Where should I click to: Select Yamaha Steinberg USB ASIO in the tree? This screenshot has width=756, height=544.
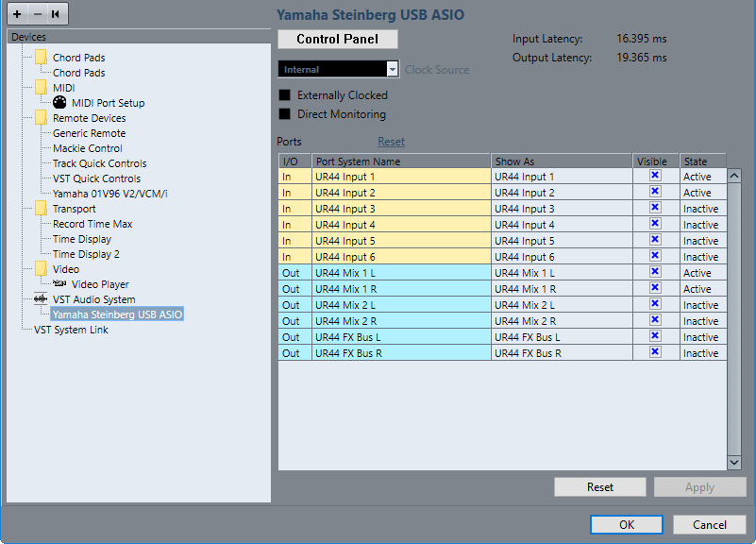pyautogui.click(x=117, y=314)
